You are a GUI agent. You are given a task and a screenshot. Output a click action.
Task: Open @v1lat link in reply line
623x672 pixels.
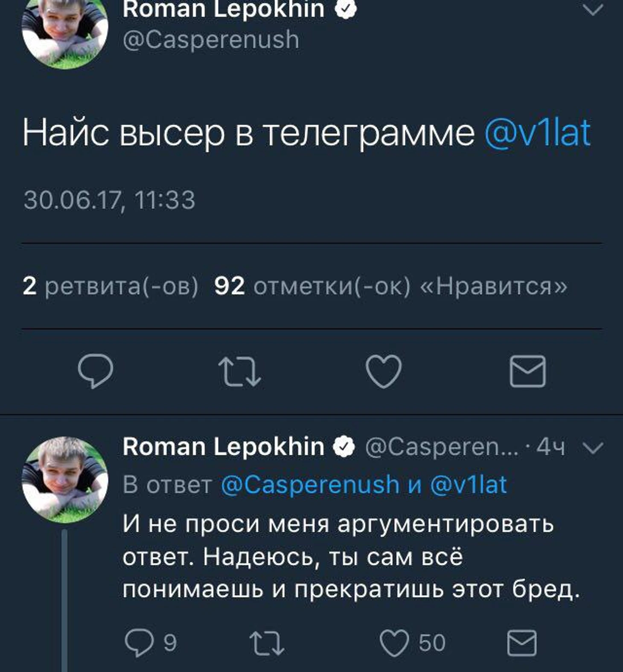point(468,485)
